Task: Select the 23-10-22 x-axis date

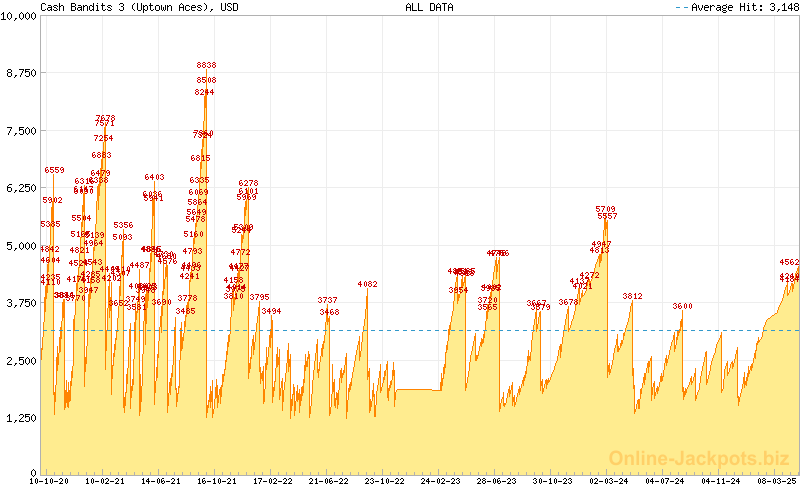Action: click(385, 481)
